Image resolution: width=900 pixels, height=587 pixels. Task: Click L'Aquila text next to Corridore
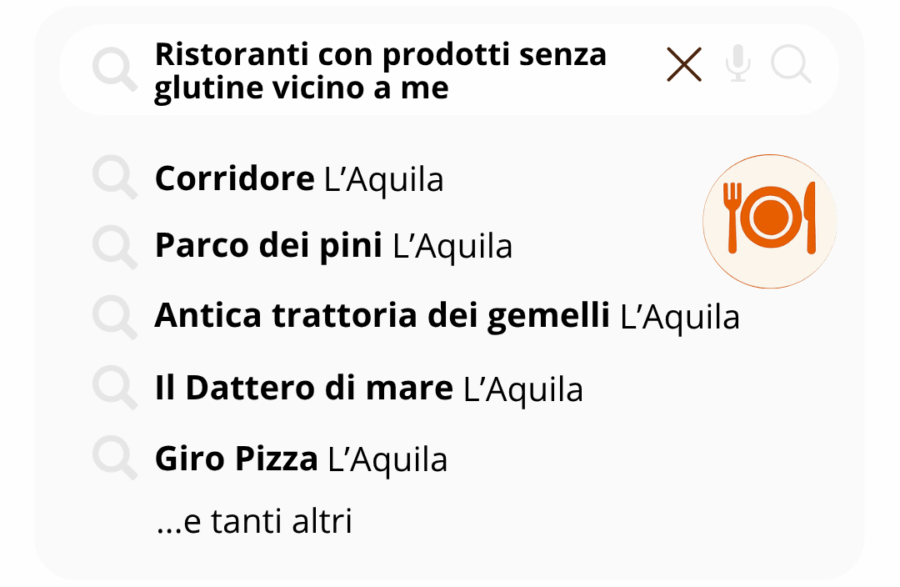pyautogui.click(x=384, y=180)
